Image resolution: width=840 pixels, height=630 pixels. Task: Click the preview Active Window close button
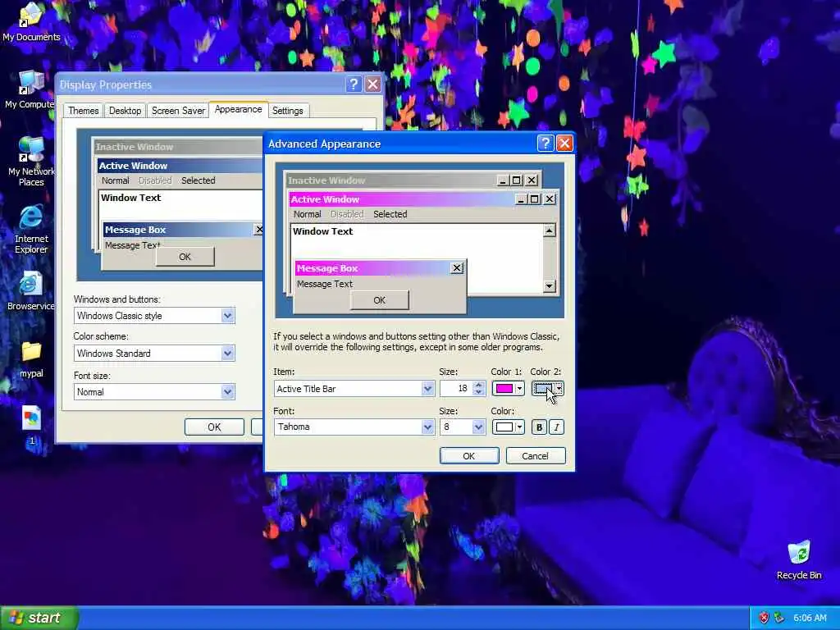550,199
